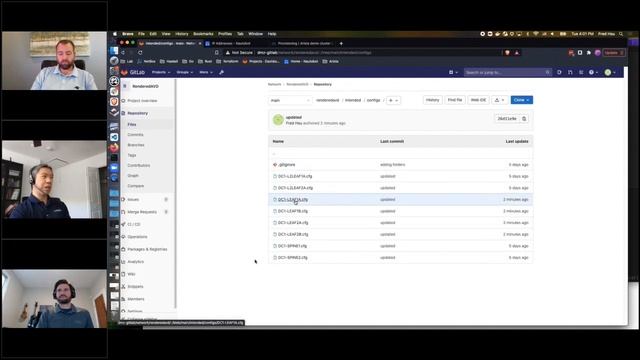
Task: Open the help question-mark dropdown
Action: [593, 72]
